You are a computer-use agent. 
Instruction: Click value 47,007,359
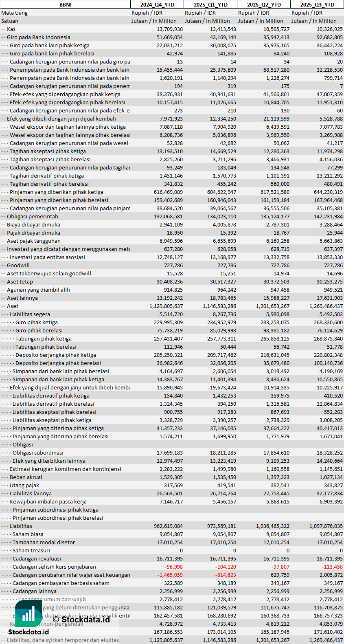pos(330,94)
